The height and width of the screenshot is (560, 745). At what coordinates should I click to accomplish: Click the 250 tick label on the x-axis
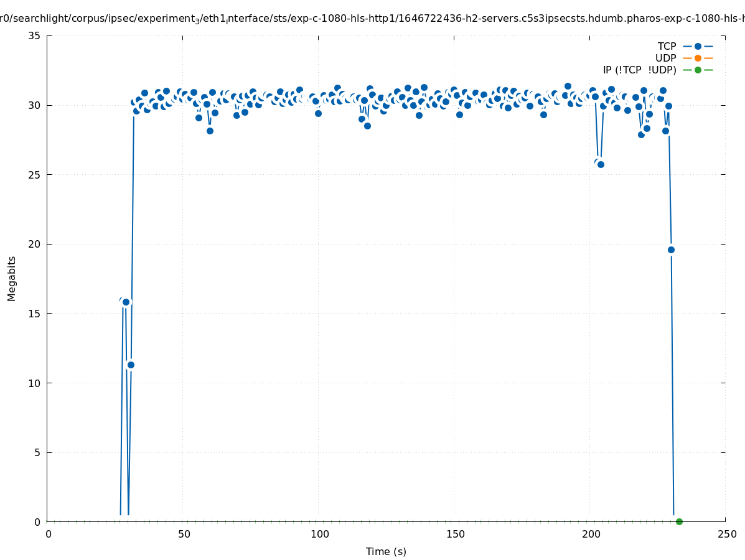[x=726, y=534]
